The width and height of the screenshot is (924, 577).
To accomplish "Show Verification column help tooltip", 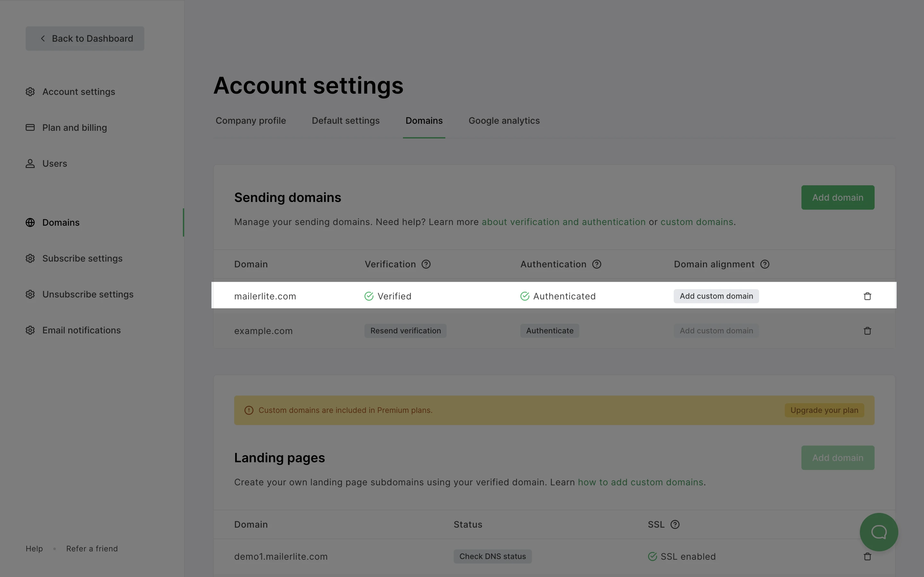I will coord(426,264).
